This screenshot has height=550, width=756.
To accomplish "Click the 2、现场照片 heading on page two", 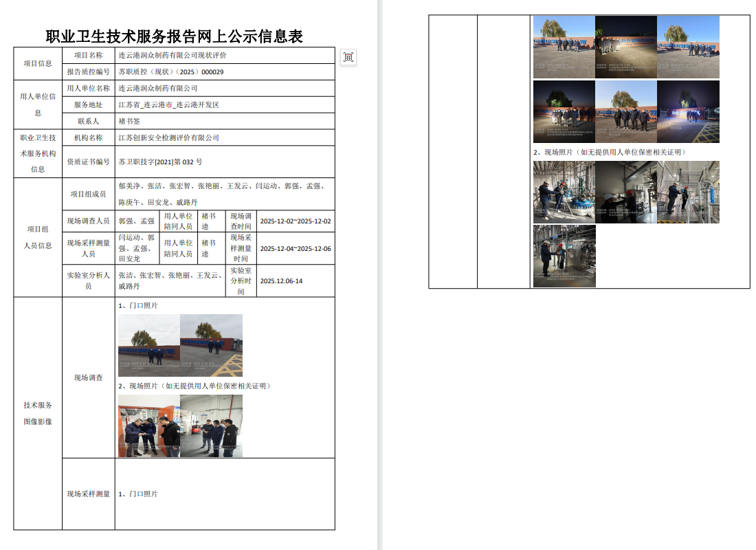I will 609,152.
